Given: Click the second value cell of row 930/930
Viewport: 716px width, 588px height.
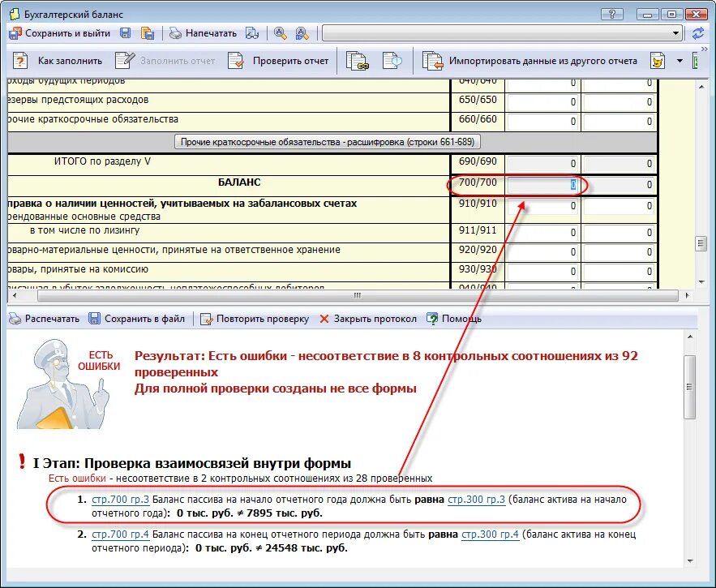Looking at the screenshot, I should 619,272.
